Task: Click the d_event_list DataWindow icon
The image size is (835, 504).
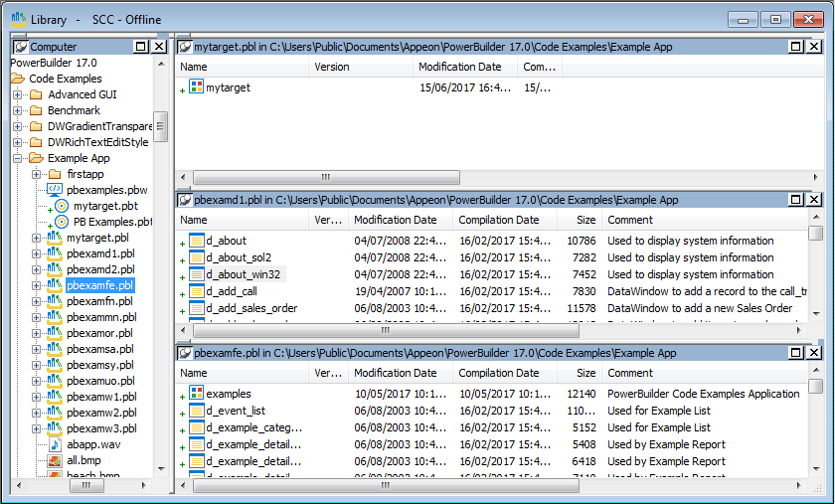Action: pos(196,411)
